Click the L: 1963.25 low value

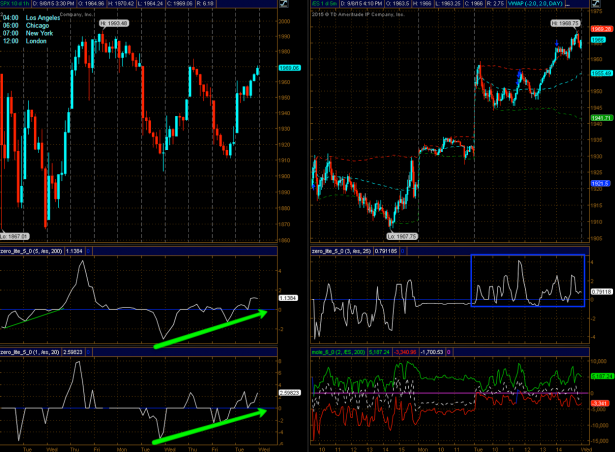[449, 4]
